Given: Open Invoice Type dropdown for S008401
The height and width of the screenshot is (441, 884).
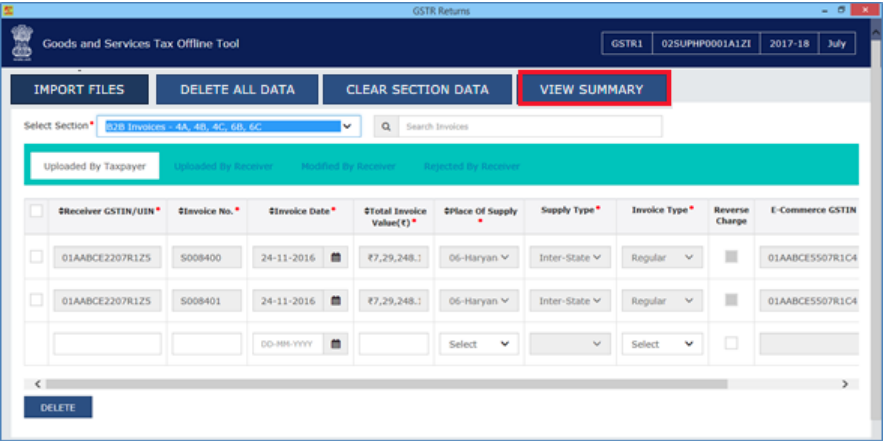Looking at the screenshot, I should 662,301.
